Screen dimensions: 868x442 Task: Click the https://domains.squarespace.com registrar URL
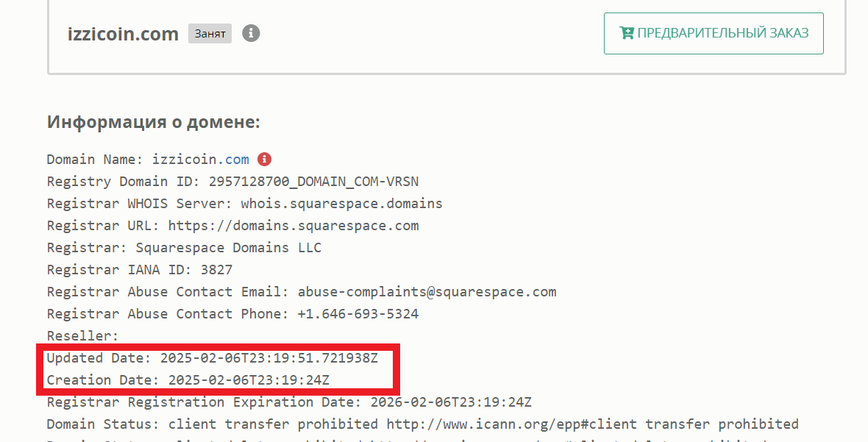[x=294, y=226]
